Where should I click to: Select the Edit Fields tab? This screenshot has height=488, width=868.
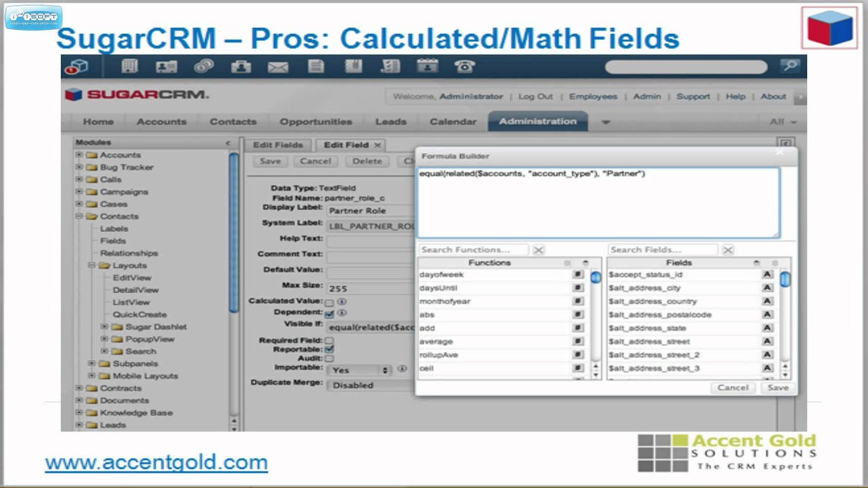pos(277,145)
